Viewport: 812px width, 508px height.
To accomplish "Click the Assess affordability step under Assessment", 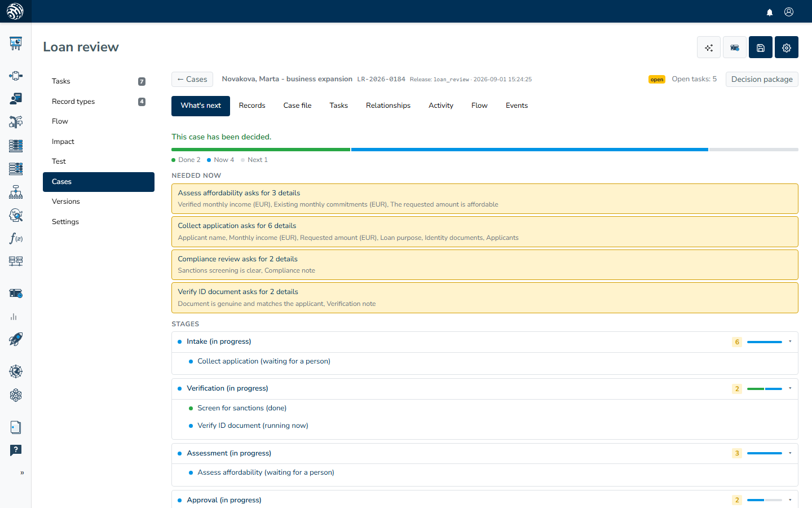I will (266, 472).
